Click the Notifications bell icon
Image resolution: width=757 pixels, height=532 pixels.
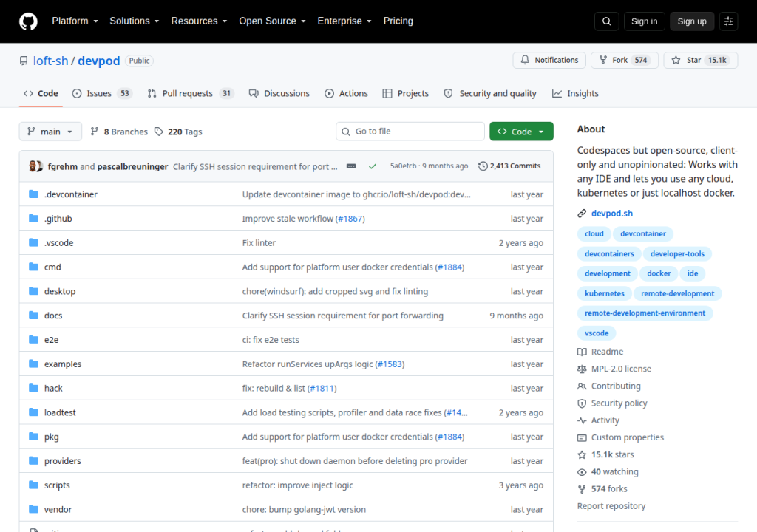(x=525, y=60)
